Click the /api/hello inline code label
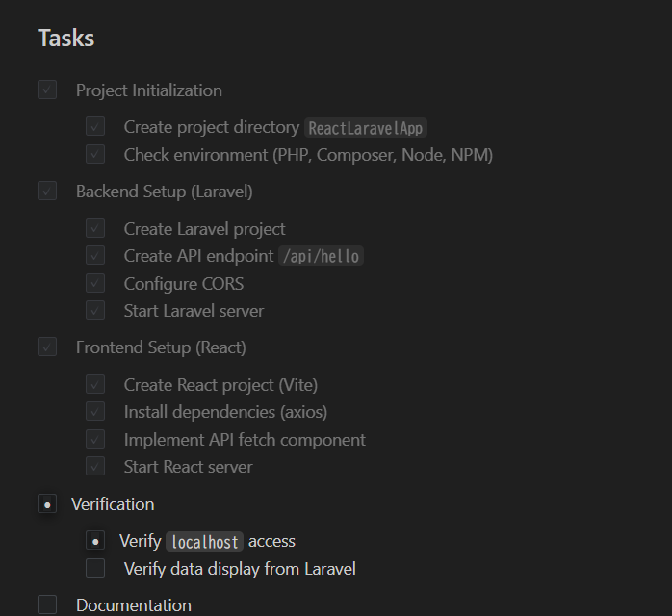This screenshot has width=672, height=616. point(321,257)
